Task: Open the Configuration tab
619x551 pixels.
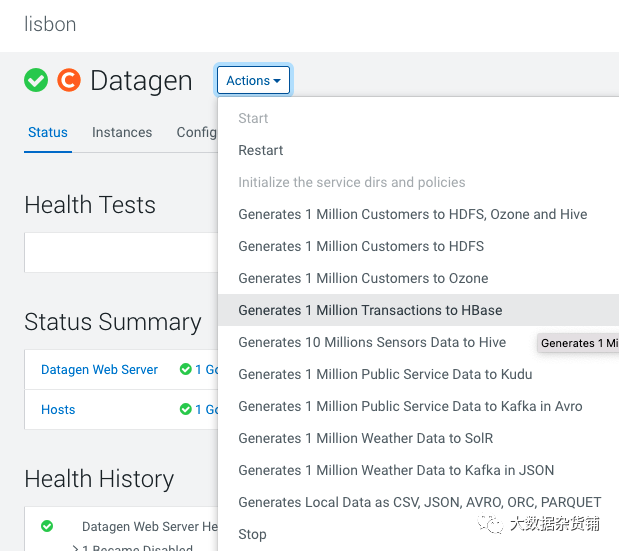Action: [x=197, y=132]
